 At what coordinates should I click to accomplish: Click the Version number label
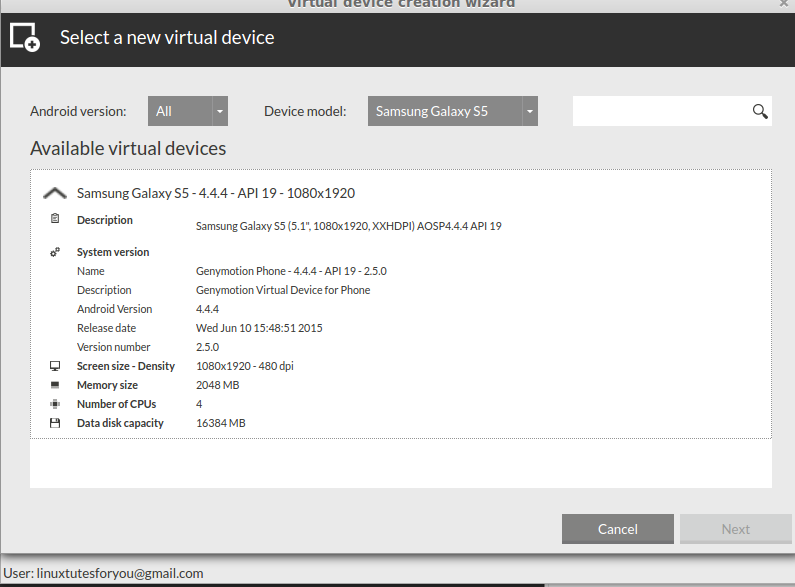(114, 347)
